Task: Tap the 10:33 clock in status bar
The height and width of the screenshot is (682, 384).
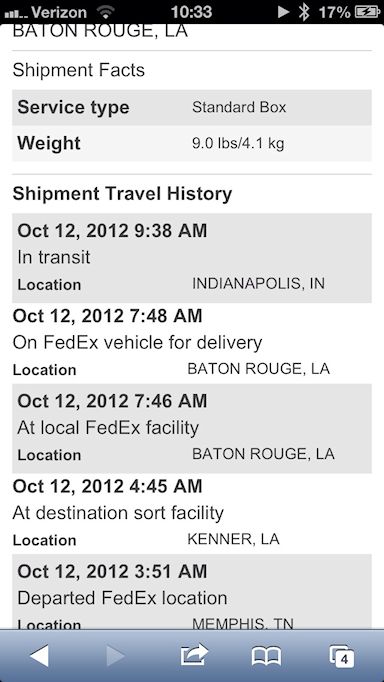Action: pyautogui.click(x=191, y=12)
